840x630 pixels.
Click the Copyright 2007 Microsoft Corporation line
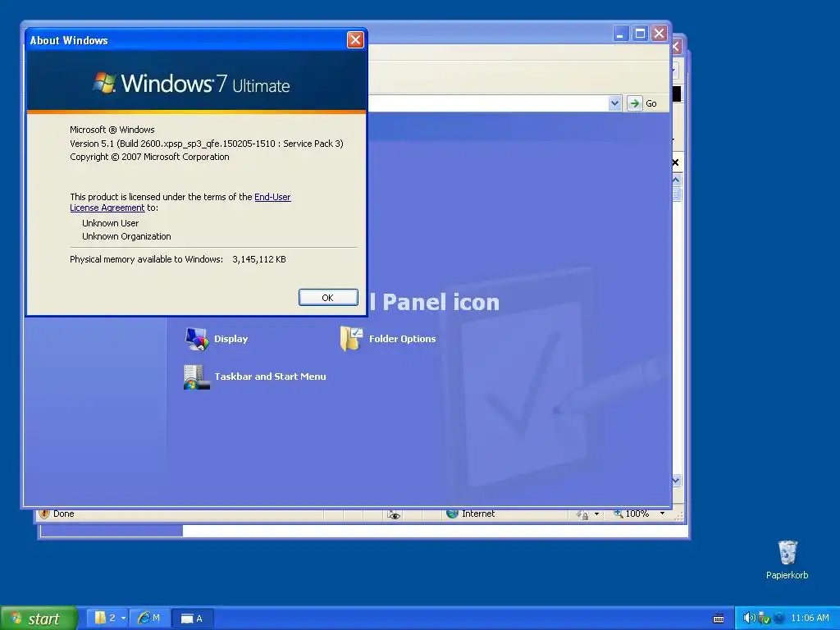pos(149,157)
